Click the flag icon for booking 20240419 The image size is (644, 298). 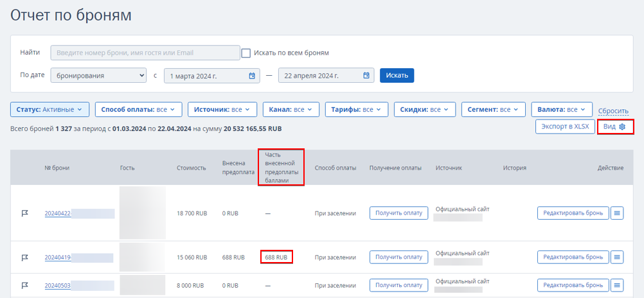point(24,258)
